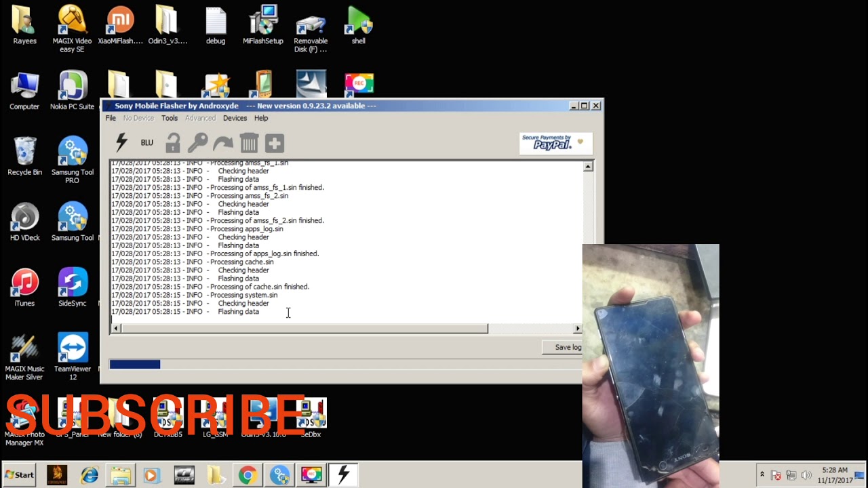Open SideSync desktop shortcut
Screen dimensions: 868x488
click(72, 288)
